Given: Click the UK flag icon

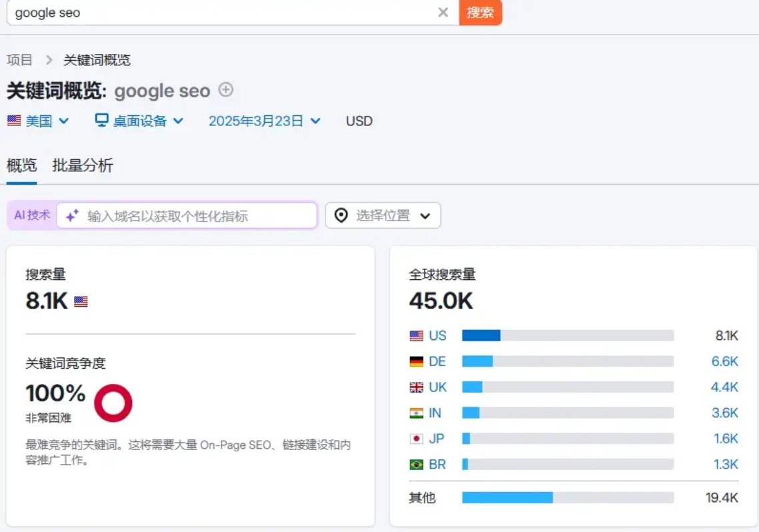Looking at the screenshot, I should click(x=416, y=387).
